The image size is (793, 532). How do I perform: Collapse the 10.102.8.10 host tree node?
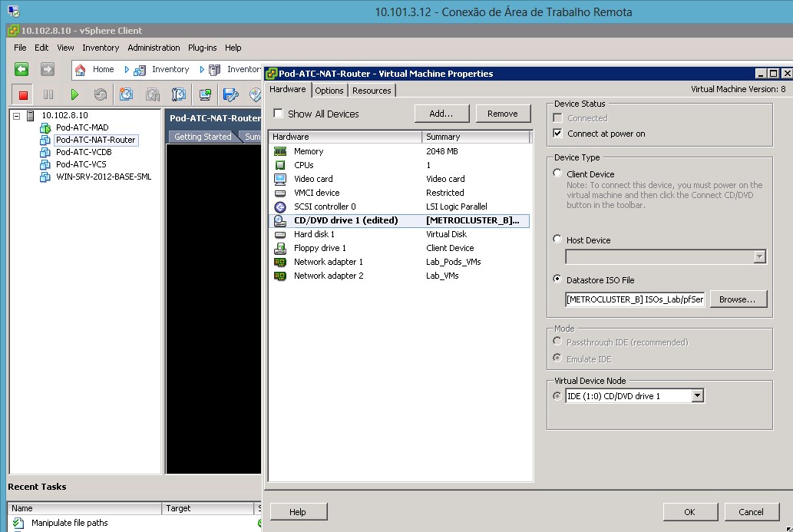coord(16,116)
